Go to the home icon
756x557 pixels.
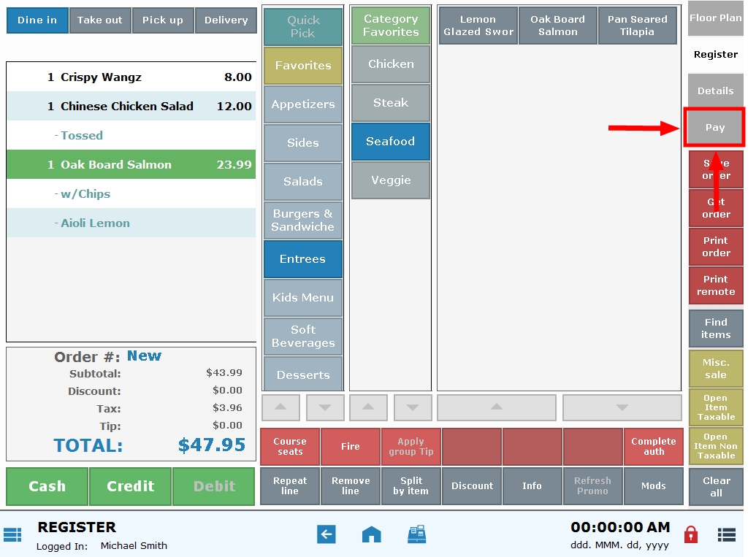click(x=371, y=534)
